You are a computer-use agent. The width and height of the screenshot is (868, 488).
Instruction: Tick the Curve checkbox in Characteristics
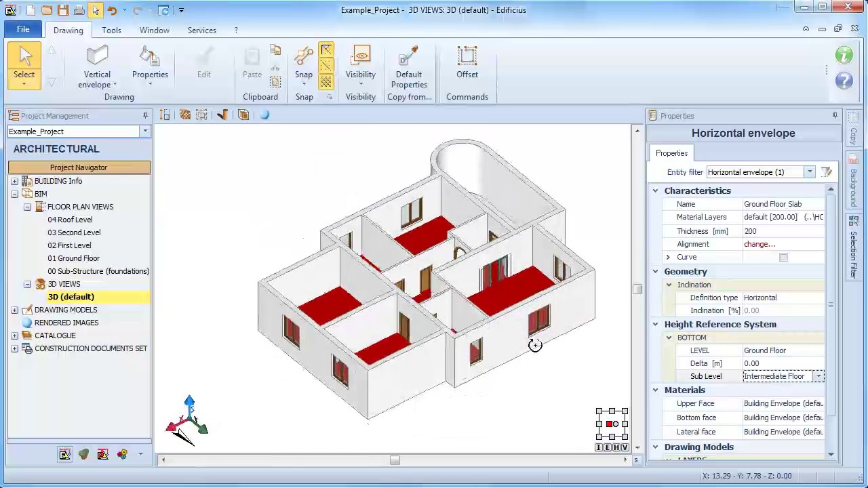(783, 258)
